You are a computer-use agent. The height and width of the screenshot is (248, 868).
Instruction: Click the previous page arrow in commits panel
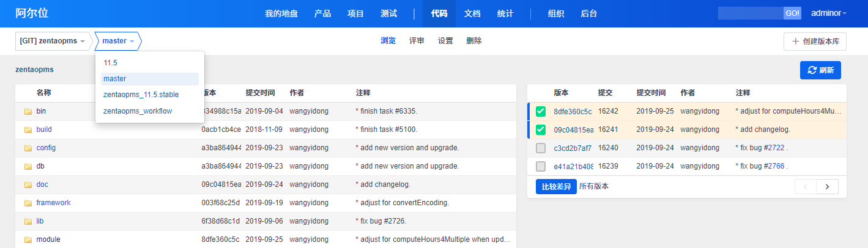tap(805, 187)
